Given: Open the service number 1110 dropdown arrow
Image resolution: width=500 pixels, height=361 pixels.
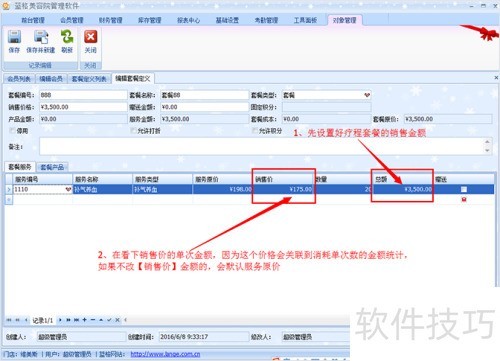Looking at the screenshot, I should [68, 189].
